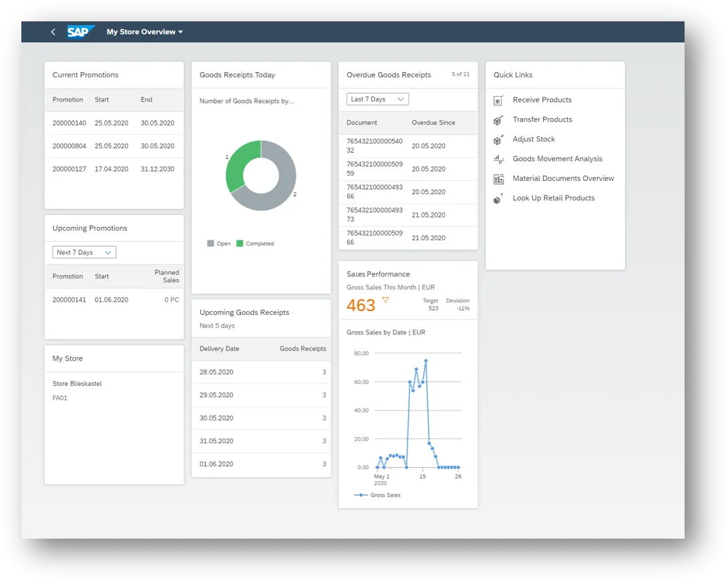Image resolution: width=728 pixels, height=582 pixels.
Task: Expand the Last 7 Days dropdown
Action: click(377, 99)
